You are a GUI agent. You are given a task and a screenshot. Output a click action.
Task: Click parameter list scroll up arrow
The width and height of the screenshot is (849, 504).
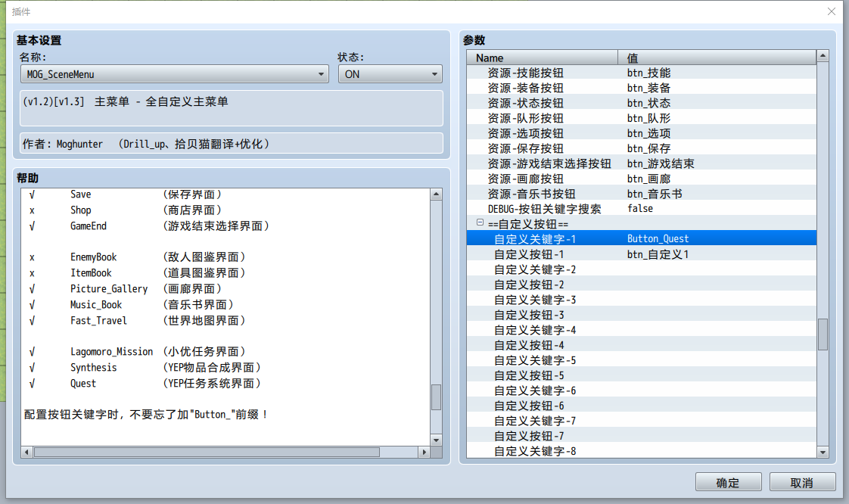pos(823,56)
